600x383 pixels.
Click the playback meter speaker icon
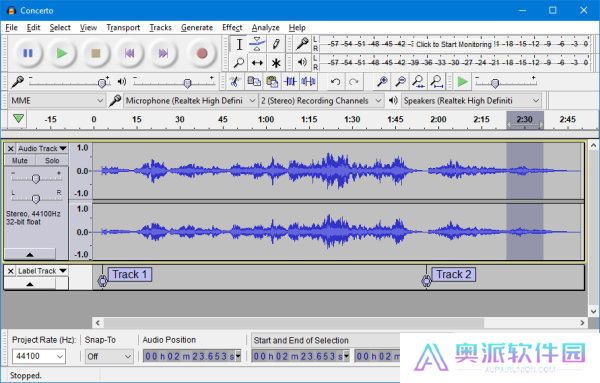pos(302,62)
